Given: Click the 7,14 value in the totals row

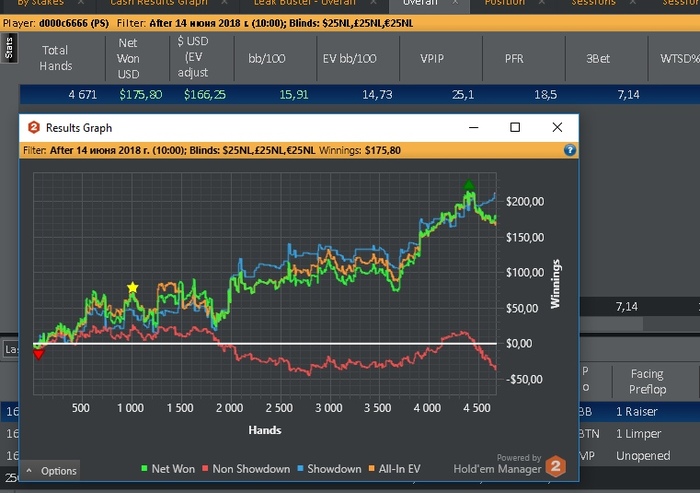Looking at the screenshot, I should (627, 306).
